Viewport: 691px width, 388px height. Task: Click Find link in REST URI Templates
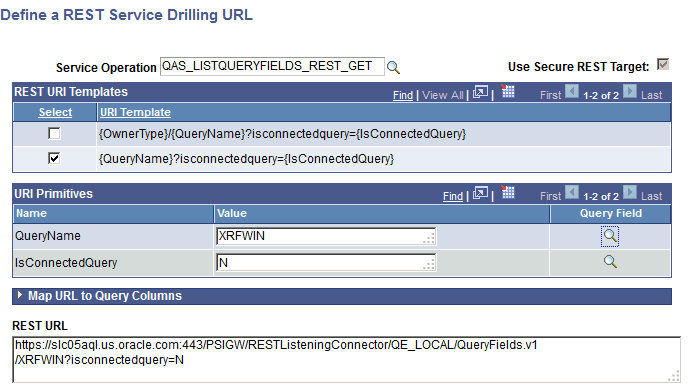pos(403,95)
